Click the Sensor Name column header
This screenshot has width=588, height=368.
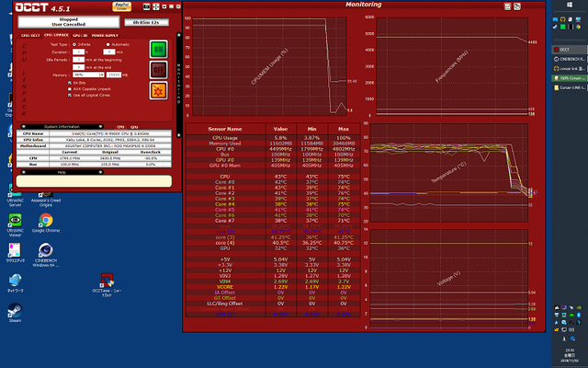225,129
